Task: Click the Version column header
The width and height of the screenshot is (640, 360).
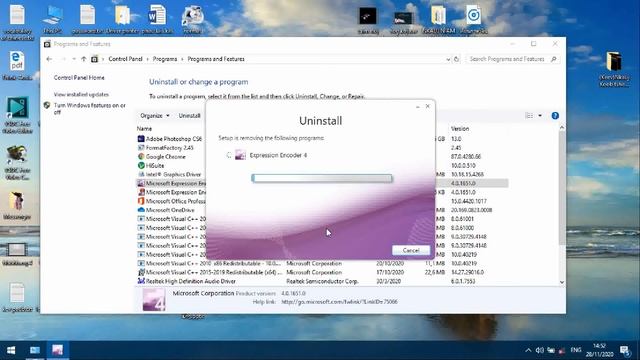Action: click(x=460, y=129)
